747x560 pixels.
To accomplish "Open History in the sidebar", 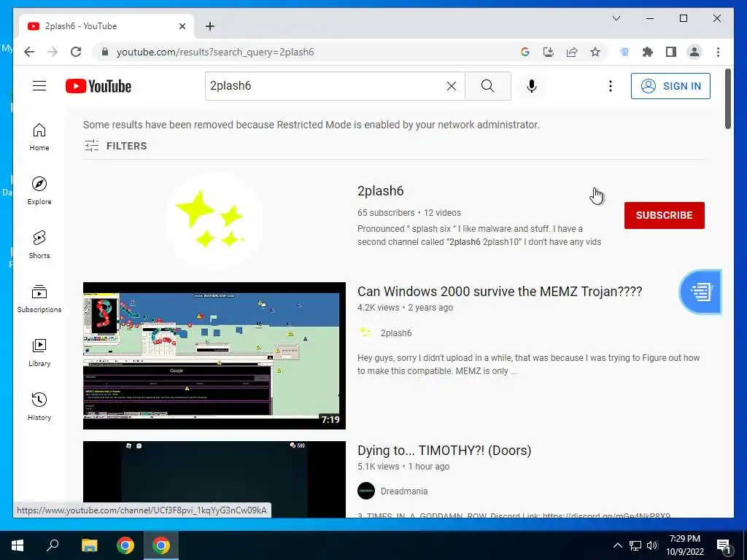I will pos(39,407).
